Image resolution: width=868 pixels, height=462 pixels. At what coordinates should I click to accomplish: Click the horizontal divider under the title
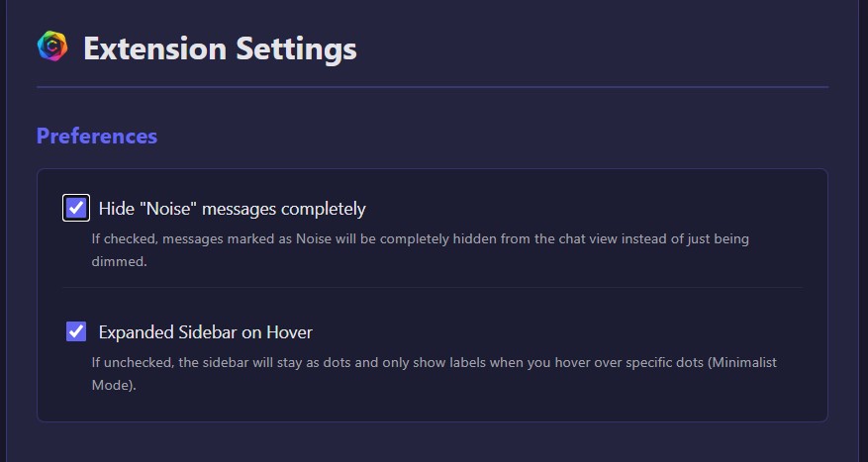[x=433, y=87]
